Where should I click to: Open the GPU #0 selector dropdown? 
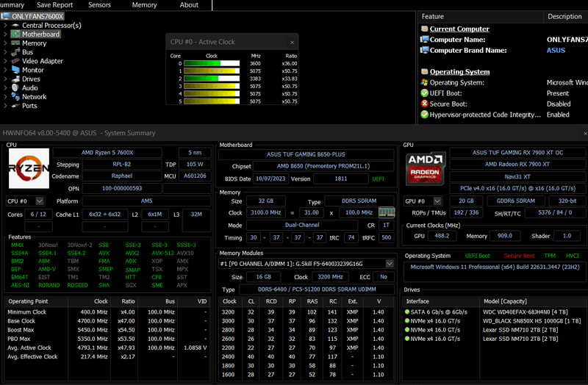pyautogui.click(x=437, y=201)
